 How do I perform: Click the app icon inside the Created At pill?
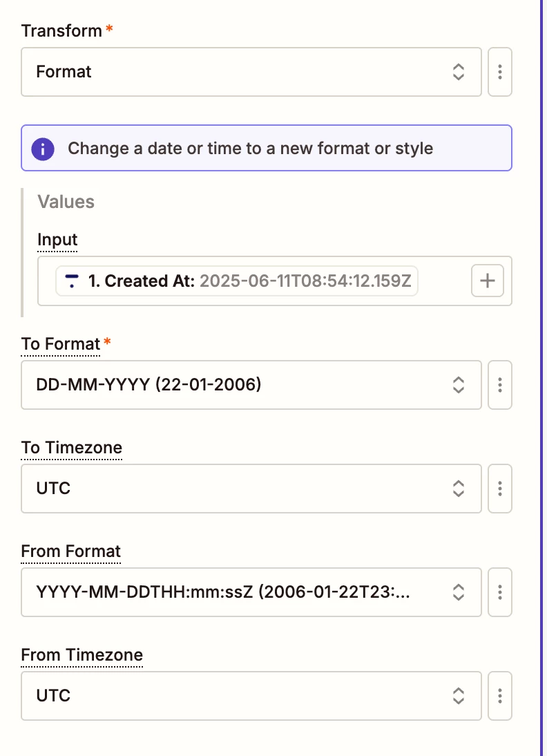(72, 281)
